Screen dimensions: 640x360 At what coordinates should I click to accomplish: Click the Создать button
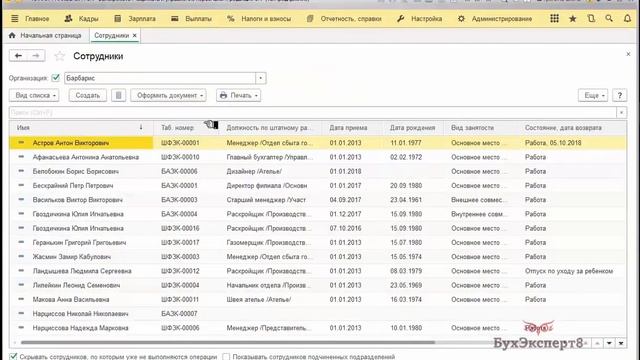88,96
